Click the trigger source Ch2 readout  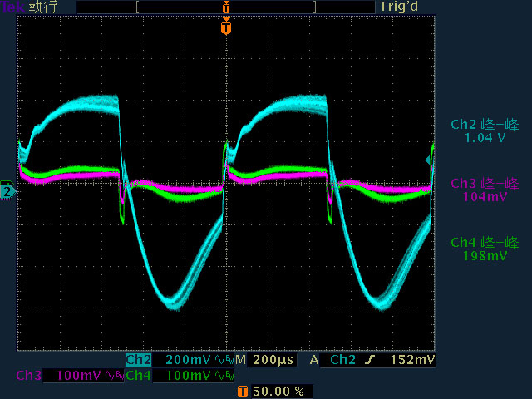pos(343,360)
